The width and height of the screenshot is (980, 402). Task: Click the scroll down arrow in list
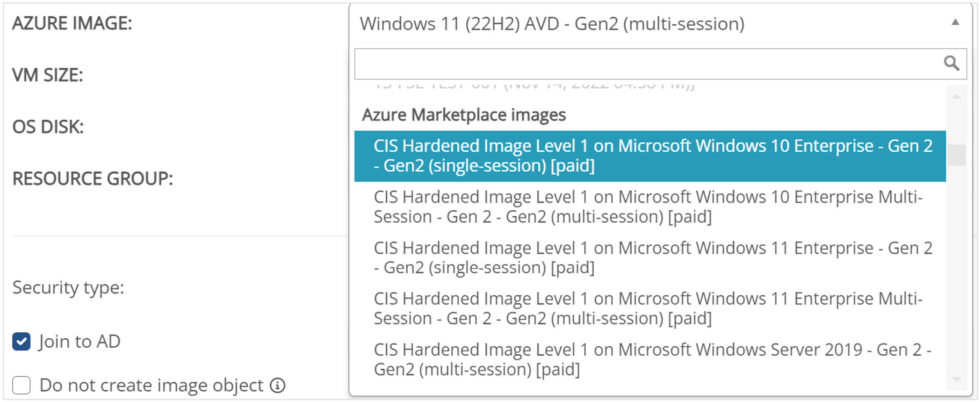[x=956, y=379]
